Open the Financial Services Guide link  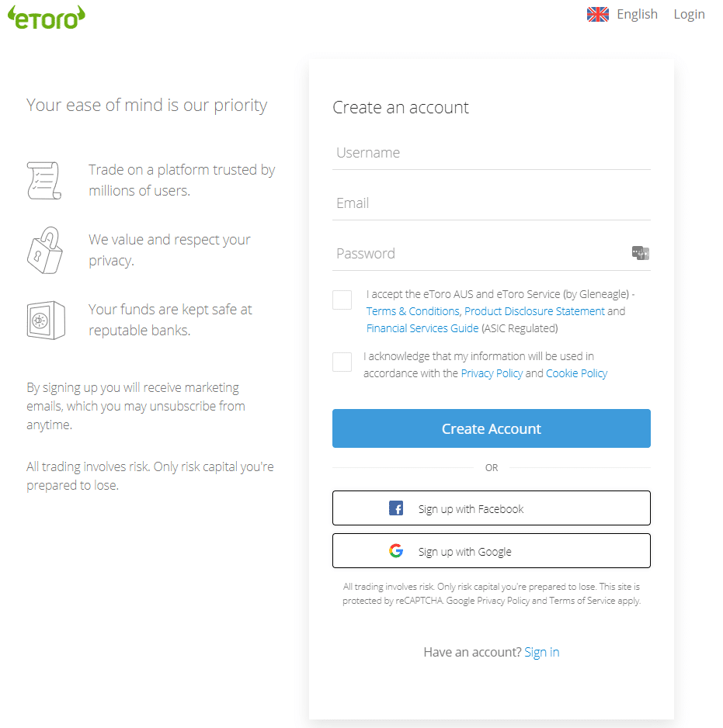(x=422, y=329)
